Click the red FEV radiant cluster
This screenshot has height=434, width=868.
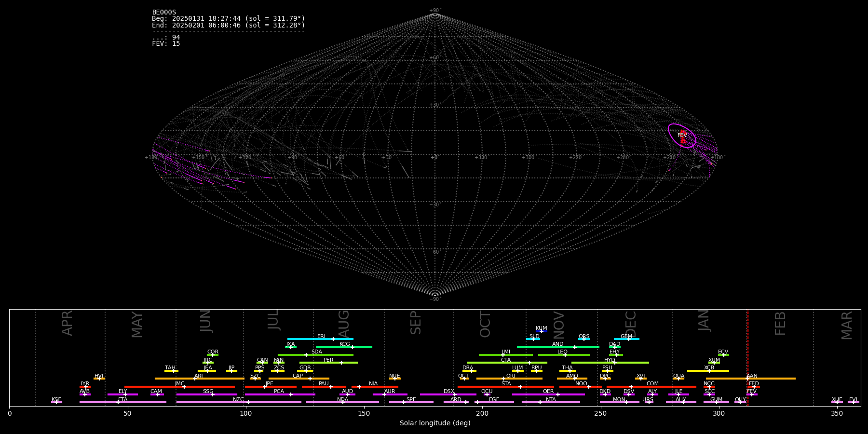click(682, 138)
